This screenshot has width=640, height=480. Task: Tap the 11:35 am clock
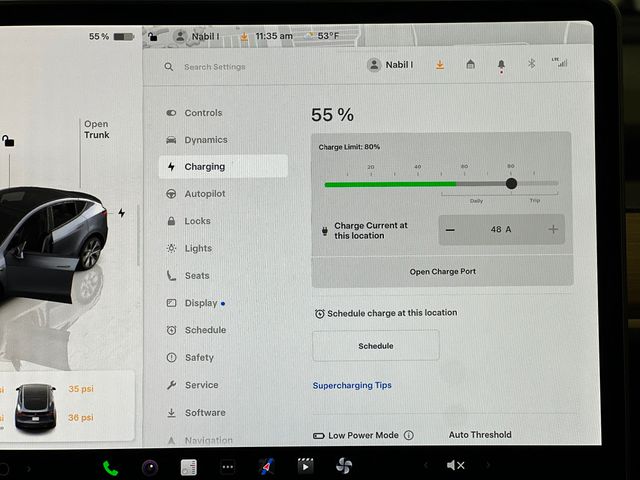tap(274, 36)
